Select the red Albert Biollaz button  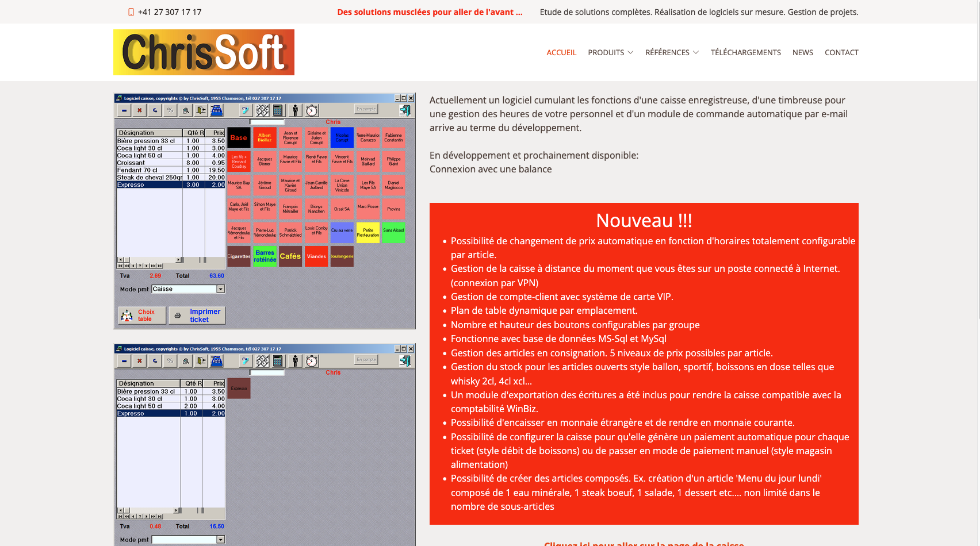pos(265,138)
